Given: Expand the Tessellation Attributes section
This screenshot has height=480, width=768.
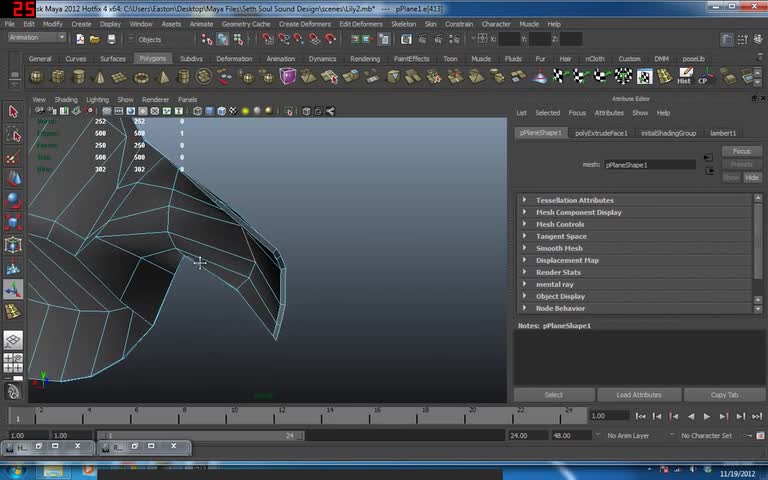Looking at the screenshot, I should click(574, 200).
